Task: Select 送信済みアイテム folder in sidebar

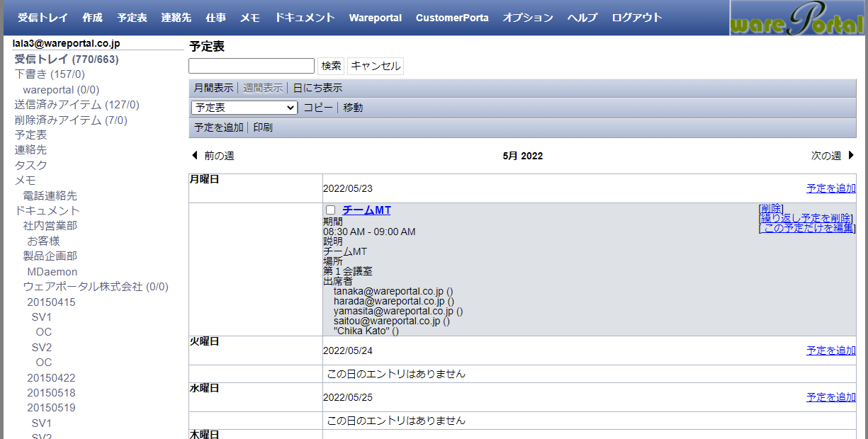Action: point(77,105)
